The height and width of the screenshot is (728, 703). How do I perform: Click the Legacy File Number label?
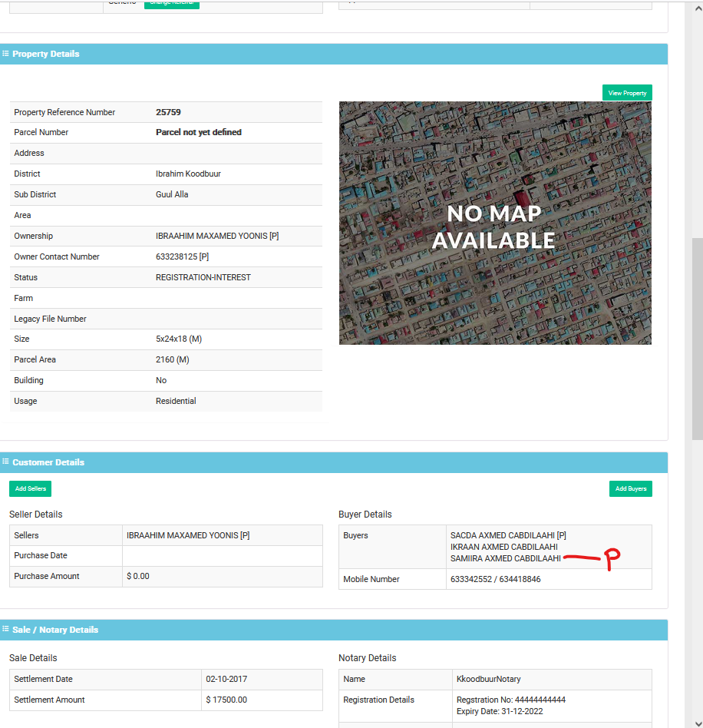click(50, 319)
